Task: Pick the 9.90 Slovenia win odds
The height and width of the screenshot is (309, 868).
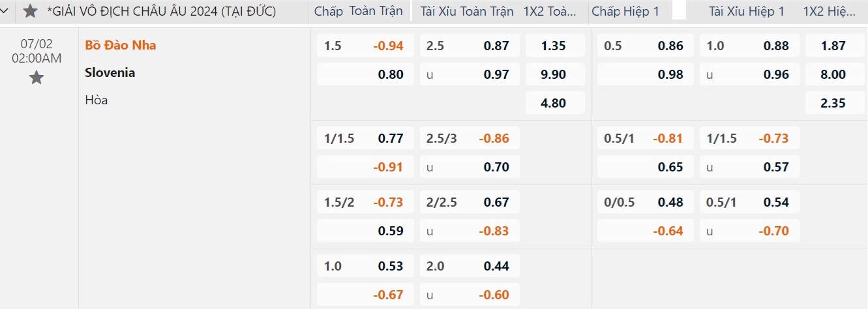Action: coord(554,74)
